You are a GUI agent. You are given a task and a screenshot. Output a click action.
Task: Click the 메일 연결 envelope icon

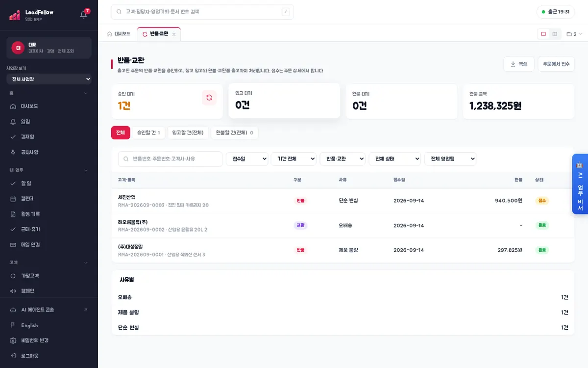click(x=13, y=244)
